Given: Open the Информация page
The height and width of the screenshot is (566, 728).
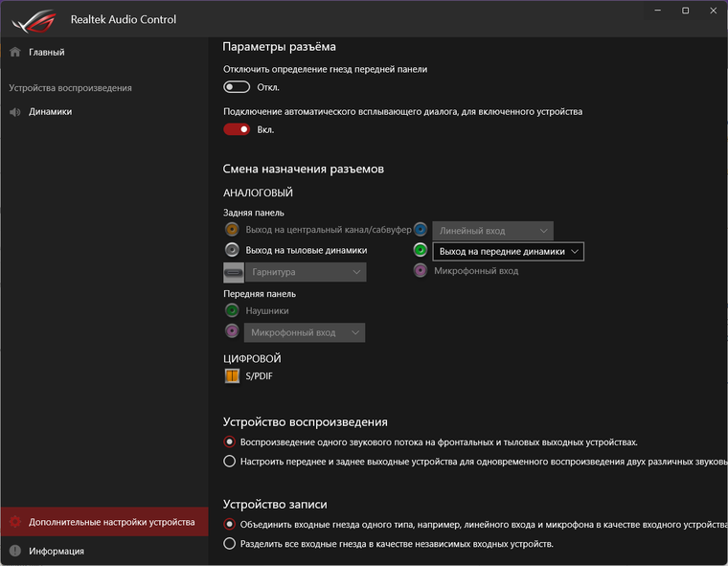Looking at the screenshot, I should 104,551.
